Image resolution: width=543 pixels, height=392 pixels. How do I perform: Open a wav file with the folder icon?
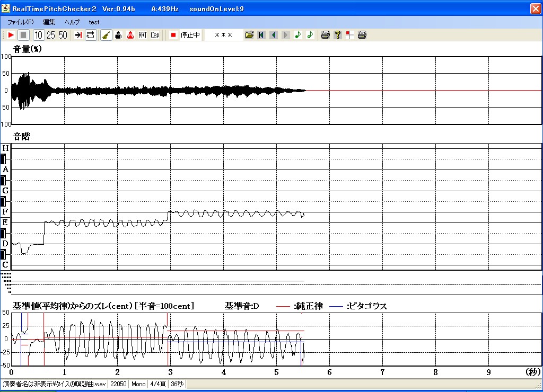point(249,35)
